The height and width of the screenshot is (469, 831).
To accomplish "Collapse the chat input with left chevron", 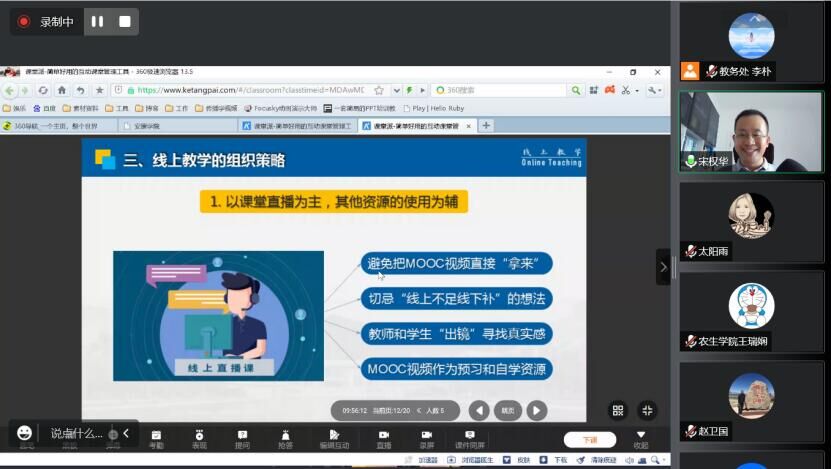I will pyautogui.click(x=126, y=433).
